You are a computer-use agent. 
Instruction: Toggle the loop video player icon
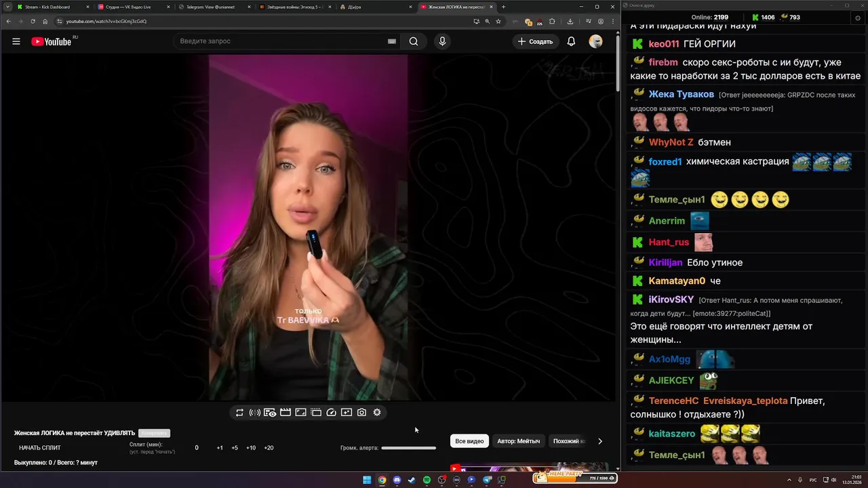239,412
